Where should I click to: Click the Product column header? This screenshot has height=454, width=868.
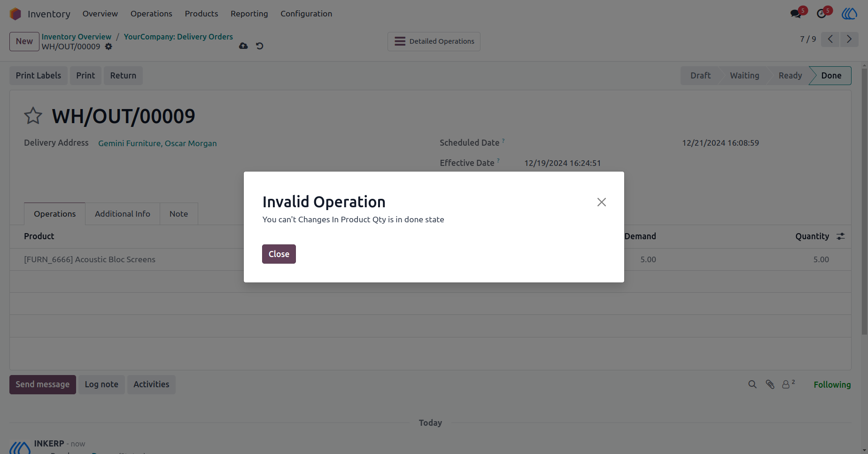[39, 236]
